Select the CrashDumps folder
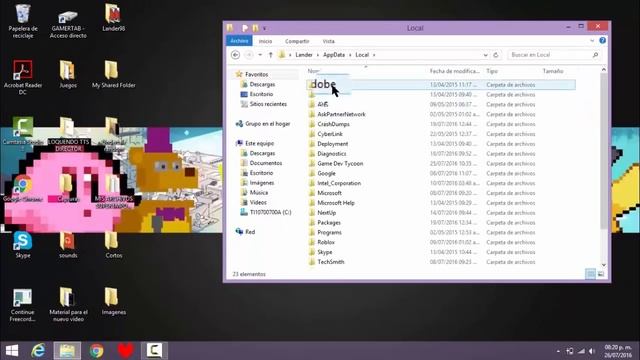This screenshot has height=360, width=640. click(x=333, y=124)
